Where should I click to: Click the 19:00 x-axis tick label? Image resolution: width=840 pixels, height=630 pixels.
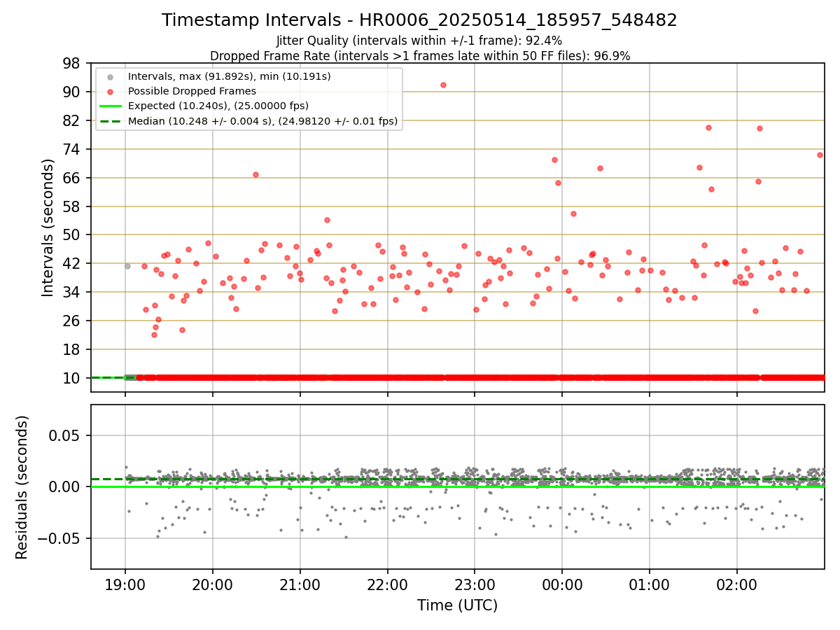click(x=125, y=584)
